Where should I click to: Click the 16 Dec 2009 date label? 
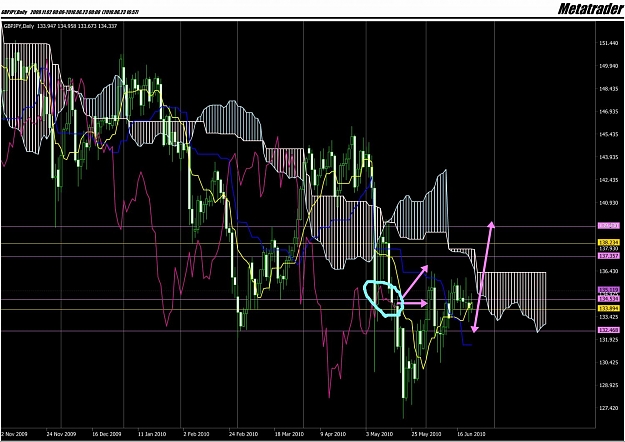[x=107, y=434]
